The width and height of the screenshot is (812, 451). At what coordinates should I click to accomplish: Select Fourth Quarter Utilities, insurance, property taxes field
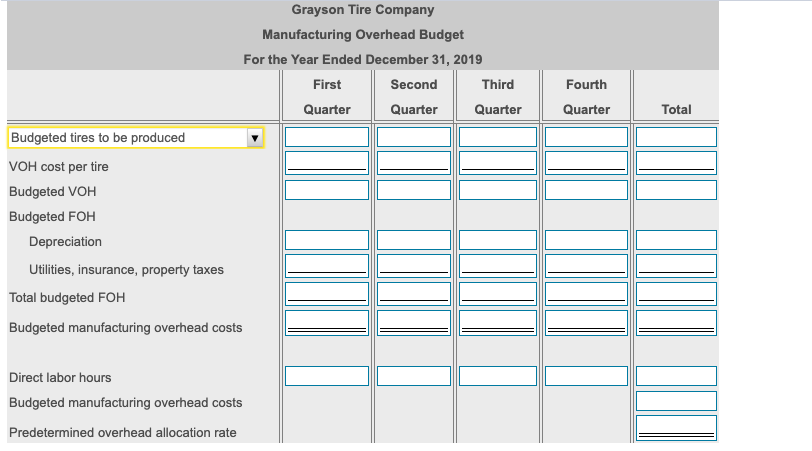pyautogui.click(x=586, y=266)
